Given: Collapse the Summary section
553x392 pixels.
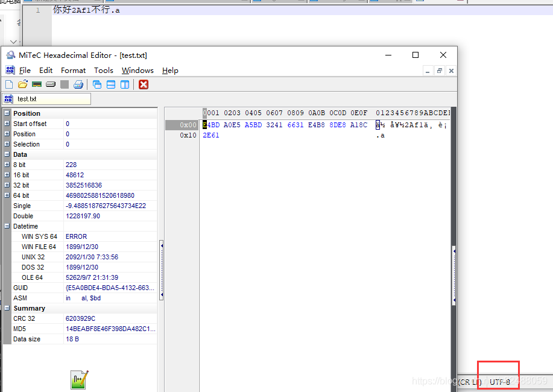Looking at the screenshot, I should (x=7, y=308).
